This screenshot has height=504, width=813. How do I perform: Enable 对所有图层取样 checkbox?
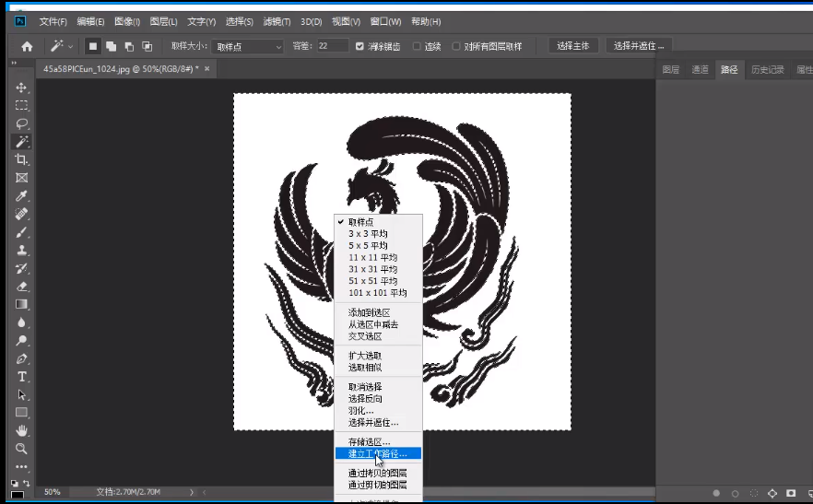(455, 46)
